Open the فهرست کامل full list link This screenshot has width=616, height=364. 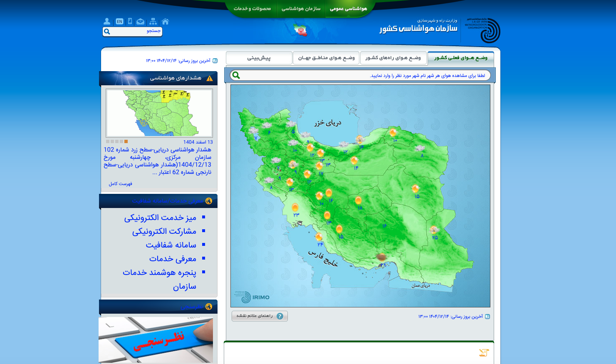[121, 183]
